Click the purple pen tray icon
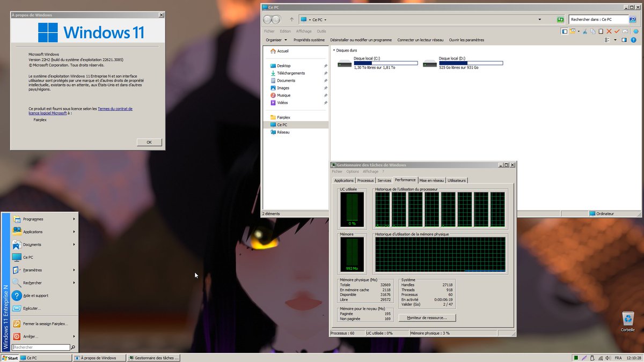 click(x=584, y=358)
